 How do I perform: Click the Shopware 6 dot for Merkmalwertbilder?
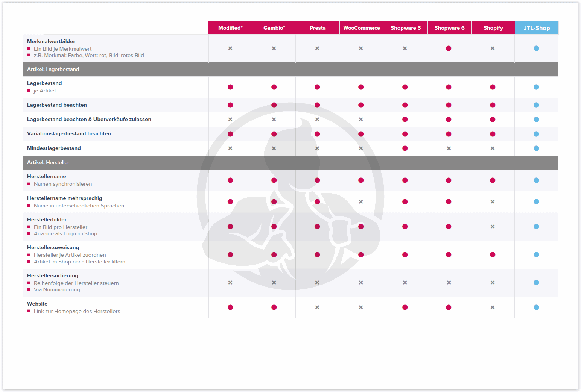(449, 48)
